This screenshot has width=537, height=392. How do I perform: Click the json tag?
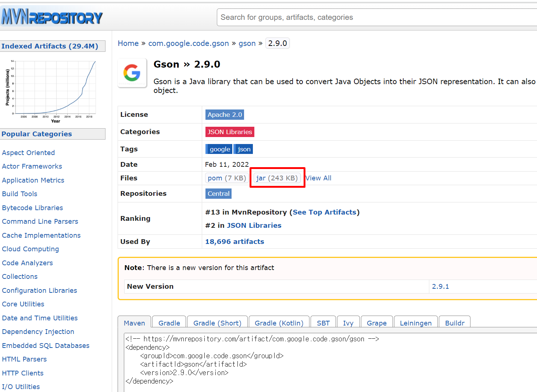[x=244, y=149]
